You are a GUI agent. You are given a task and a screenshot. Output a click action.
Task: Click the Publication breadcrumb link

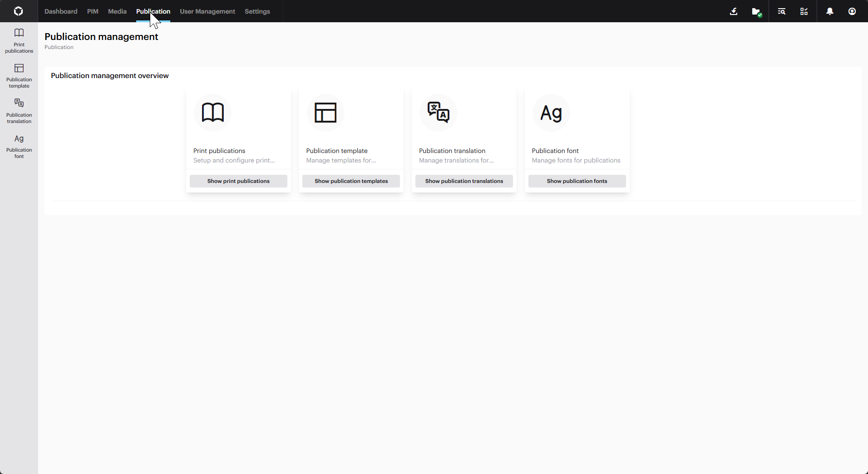click(x=59, y=47)
